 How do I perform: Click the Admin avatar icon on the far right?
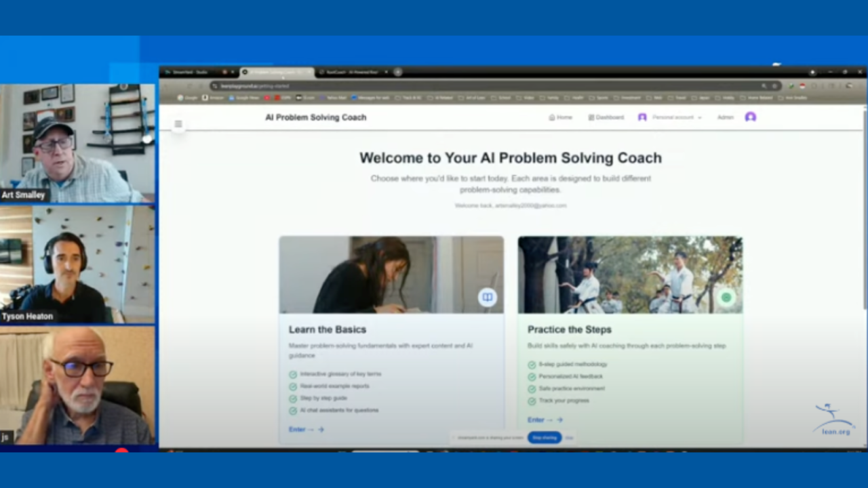point(750,117)
